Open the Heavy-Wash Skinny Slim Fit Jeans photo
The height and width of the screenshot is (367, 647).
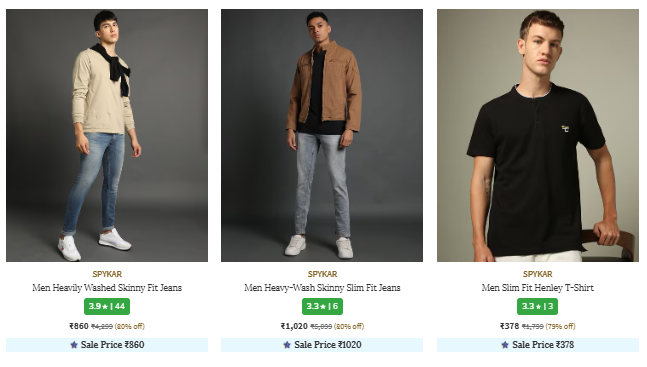322,135
